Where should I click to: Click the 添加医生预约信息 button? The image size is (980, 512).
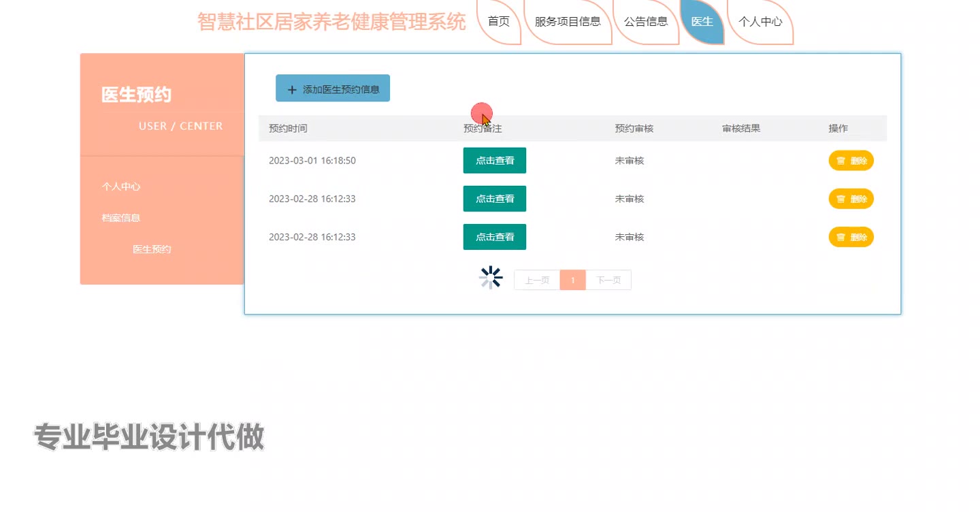(x=333, y=89)
